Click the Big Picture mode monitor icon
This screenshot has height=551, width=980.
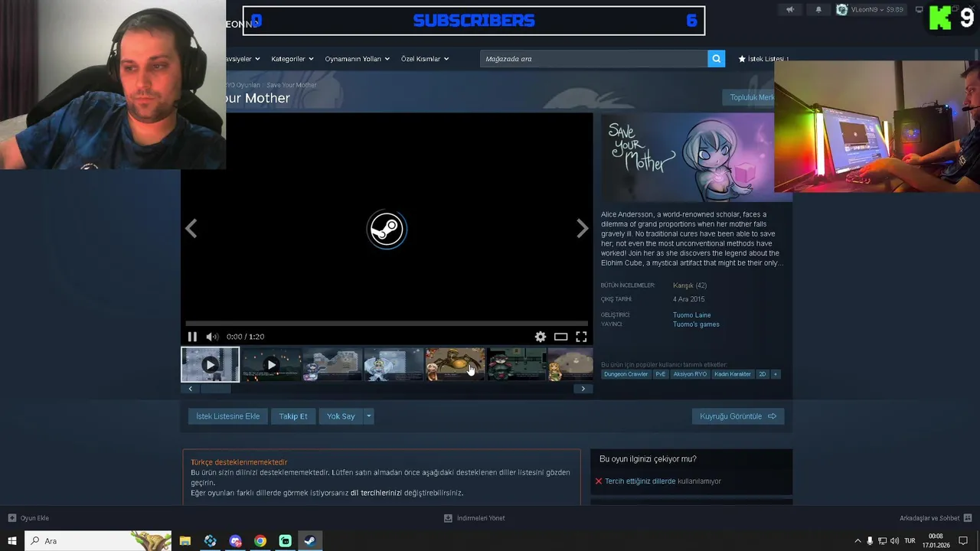[x=919, y=10]
